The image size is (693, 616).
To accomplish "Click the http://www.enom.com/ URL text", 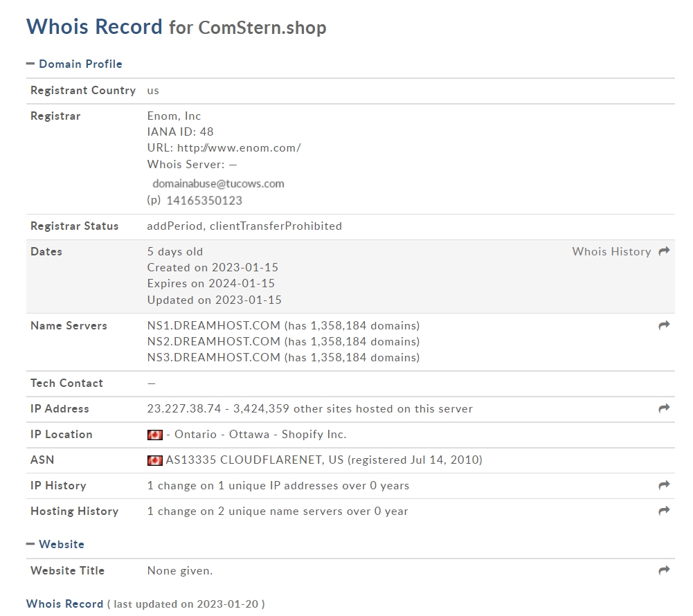I will click(239, 148).
